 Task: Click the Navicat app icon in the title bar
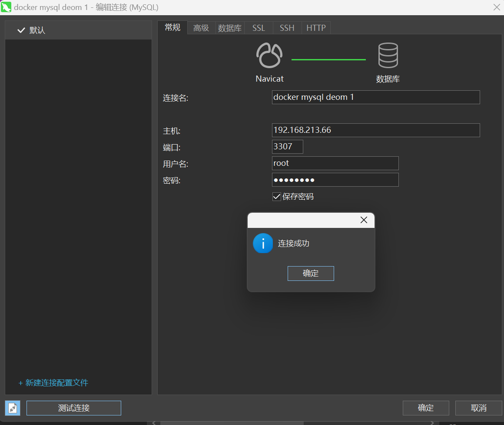coord(7,7)
